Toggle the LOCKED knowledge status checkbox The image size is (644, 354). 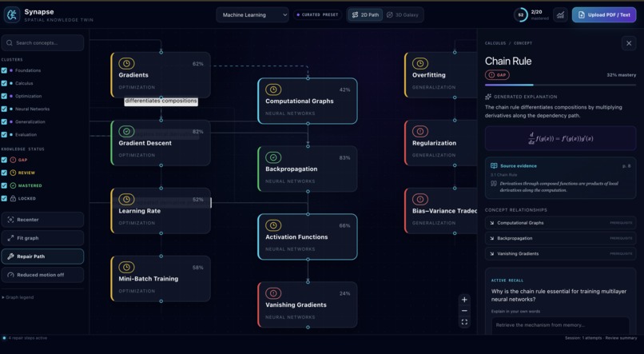click(x=4, y=198)
